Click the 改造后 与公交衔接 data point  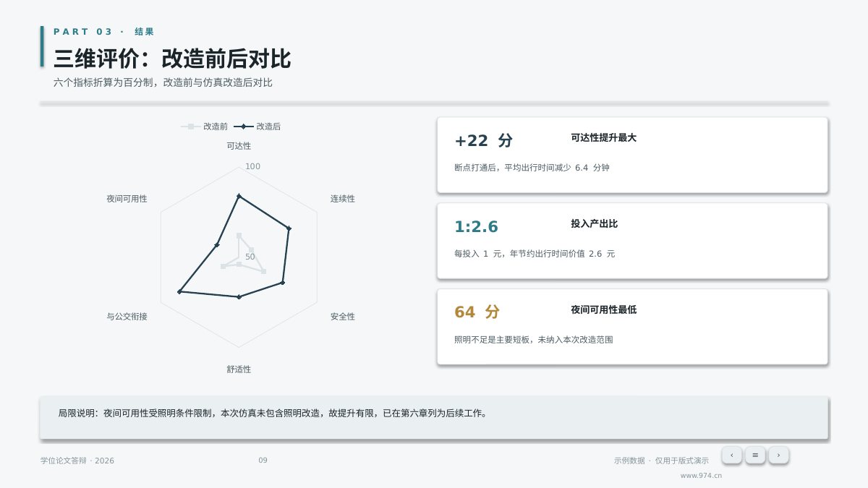pyautogui.click(x=179, y=291)
